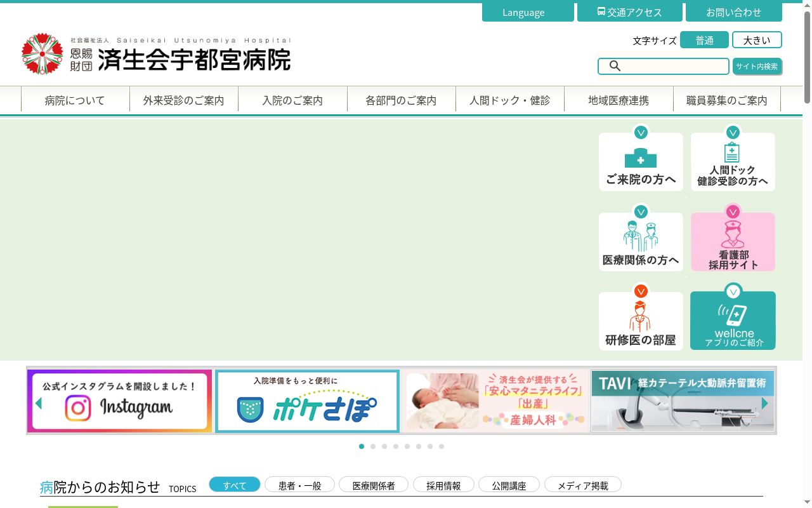Click 済生会宇都宮病院 title link
Viewport: 812px width, 508px height.
point(194,60)
